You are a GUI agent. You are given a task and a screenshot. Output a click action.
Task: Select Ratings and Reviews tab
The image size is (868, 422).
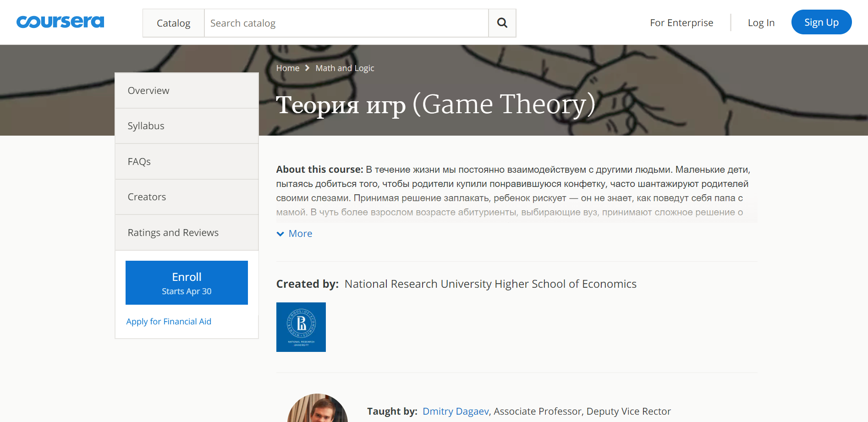click(x=187, y=232)
